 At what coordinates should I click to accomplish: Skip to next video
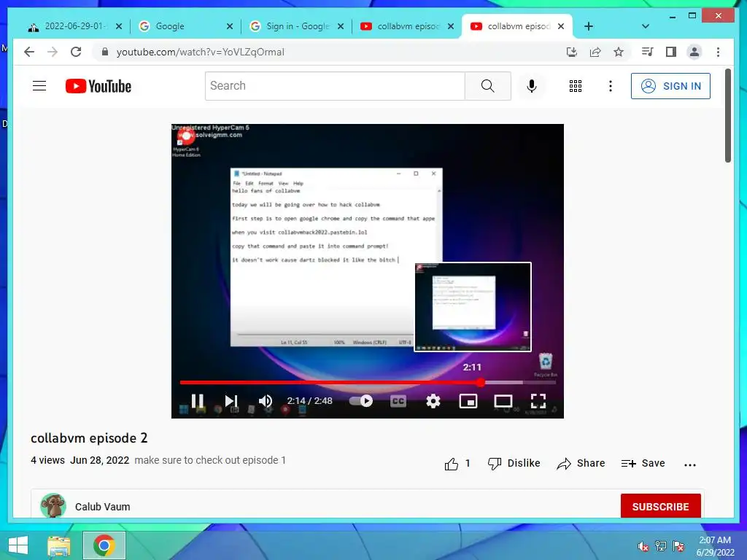pyautogui.click(x=231, y=401)
